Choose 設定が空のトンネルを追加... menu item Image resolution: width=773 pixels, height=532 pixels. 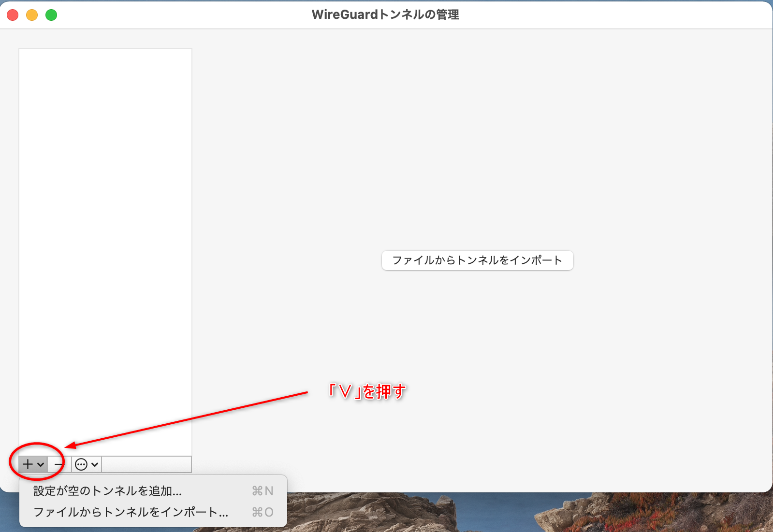tap(153, 491)
